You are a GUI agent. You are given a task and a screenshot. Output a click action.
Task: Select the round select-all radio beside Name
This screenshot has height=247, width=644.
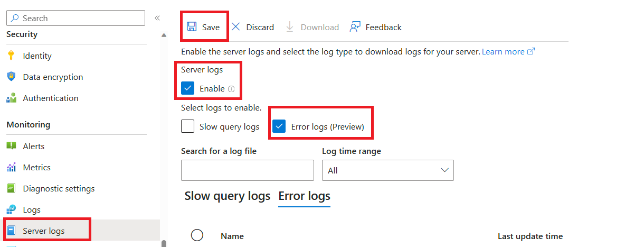197,235
